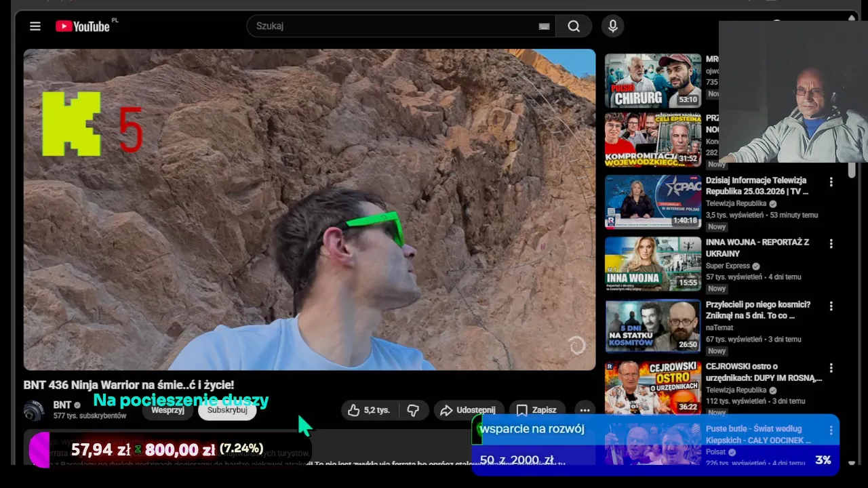868x488 pixels.
Task: Open Dzisiaj Informacje Telewizja Republika title
Action: (757, 186)
